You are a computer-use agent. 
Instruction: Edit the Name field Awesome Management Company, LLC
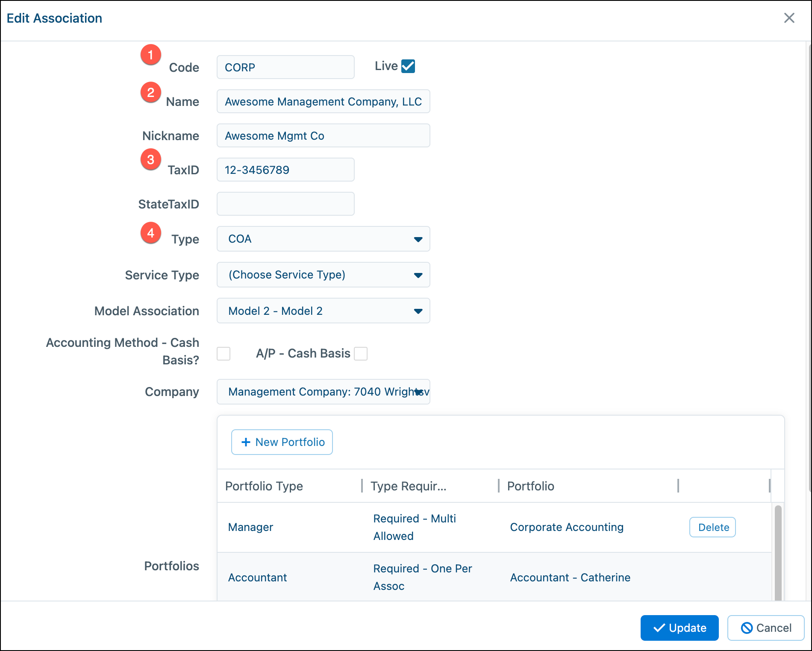(x=323, y=101)
